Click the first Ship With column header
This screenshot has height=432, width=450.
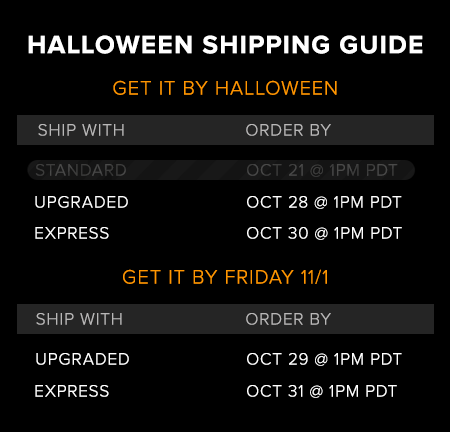(81, 130)
